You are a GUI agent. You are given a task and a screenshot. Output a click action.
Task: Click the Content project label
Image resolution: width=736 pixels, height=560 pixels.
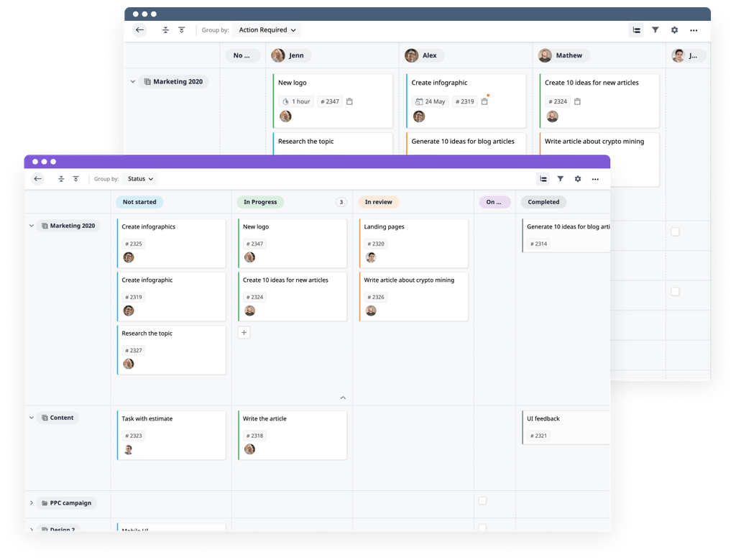pos(57,418)
